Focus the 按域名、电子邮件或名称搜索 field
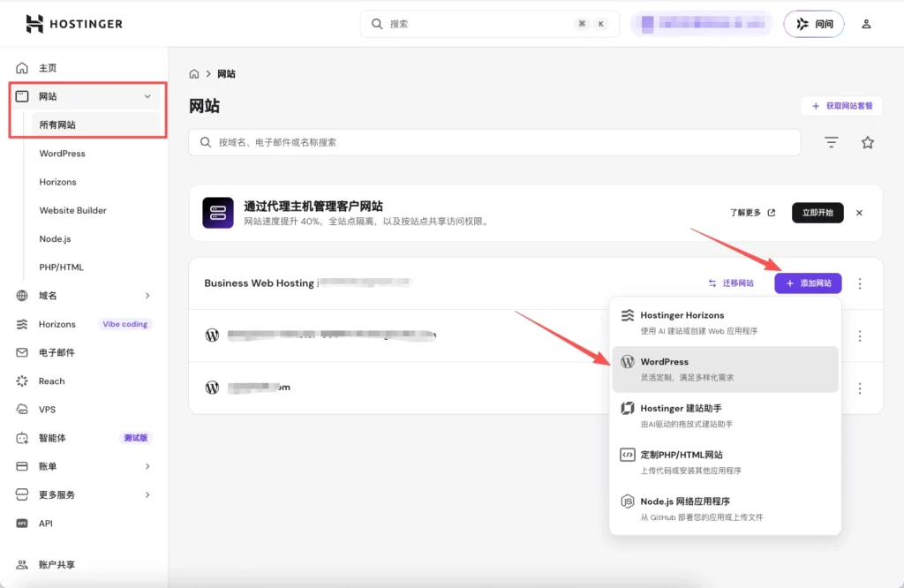Viewport: 904px width, 588px height. pyautogui.click(x=494, y=142)
